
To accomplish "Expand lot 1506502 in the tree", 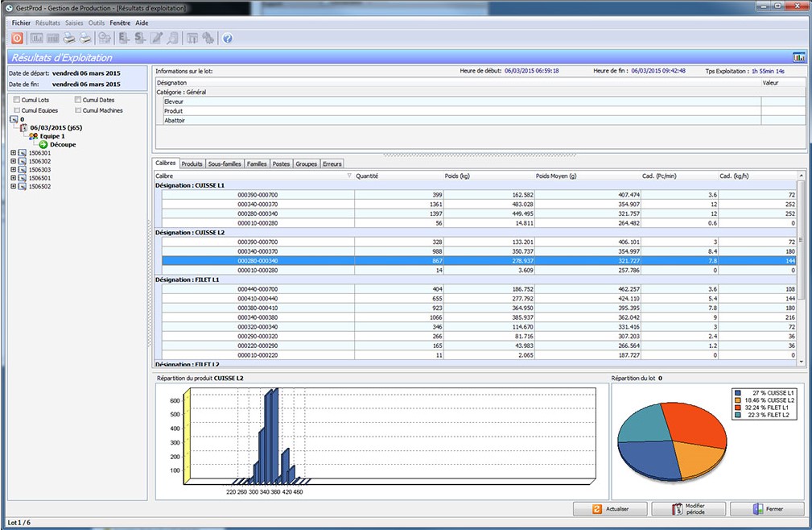I will click(x=13, y=187).
